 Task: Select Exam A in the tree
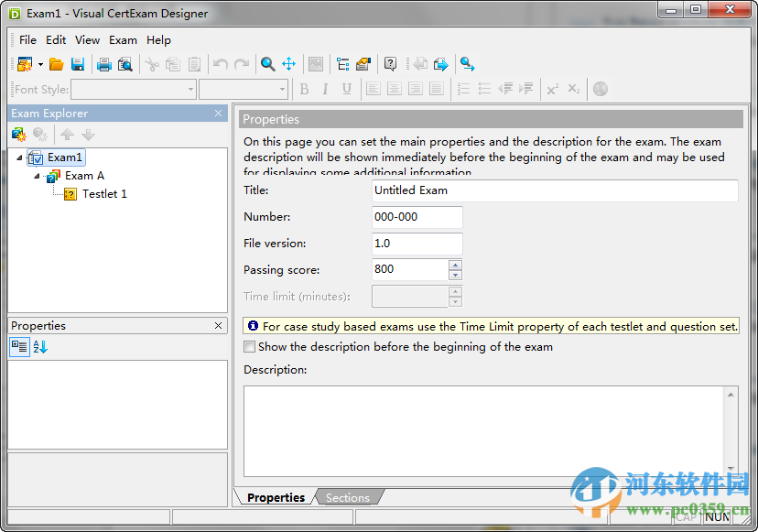(84, 176)
